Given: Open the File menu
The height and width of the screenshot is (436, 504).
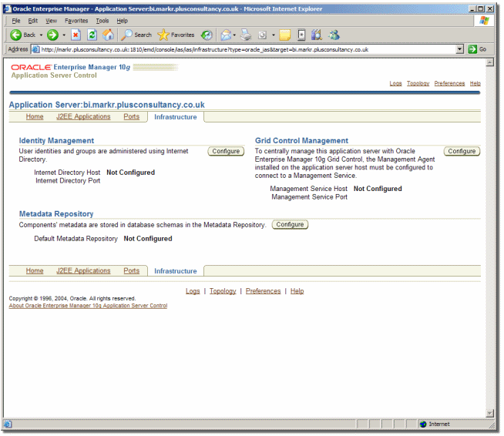Looking at the screenshot, I should click(16, 21).
